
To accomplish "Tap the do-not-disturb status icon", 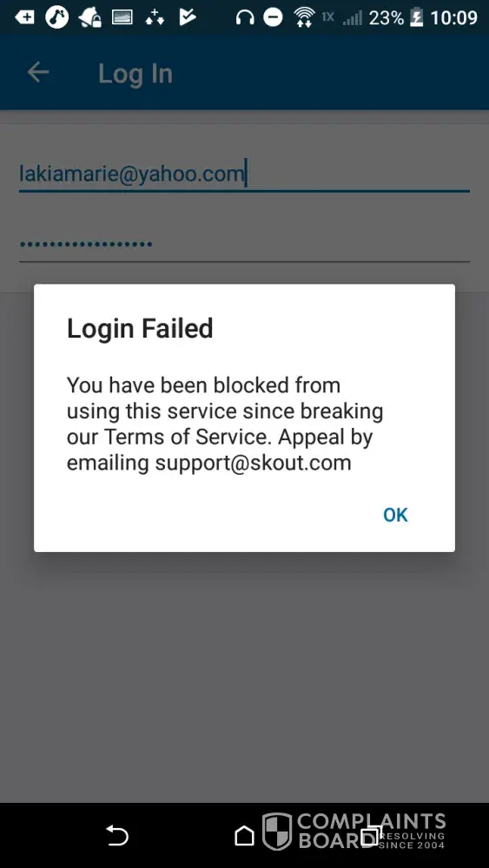I will click(x=273, y=17).
